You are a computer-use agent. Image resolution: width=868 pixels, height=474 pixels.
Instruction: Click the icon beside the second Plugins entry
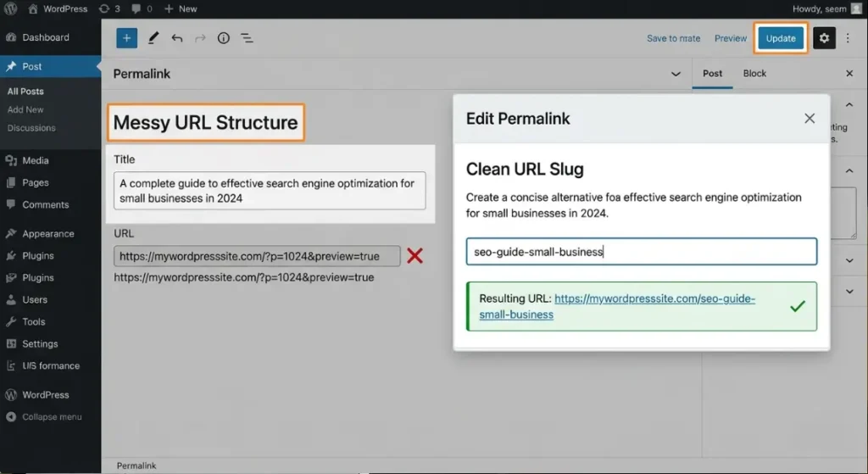point(10,278)
